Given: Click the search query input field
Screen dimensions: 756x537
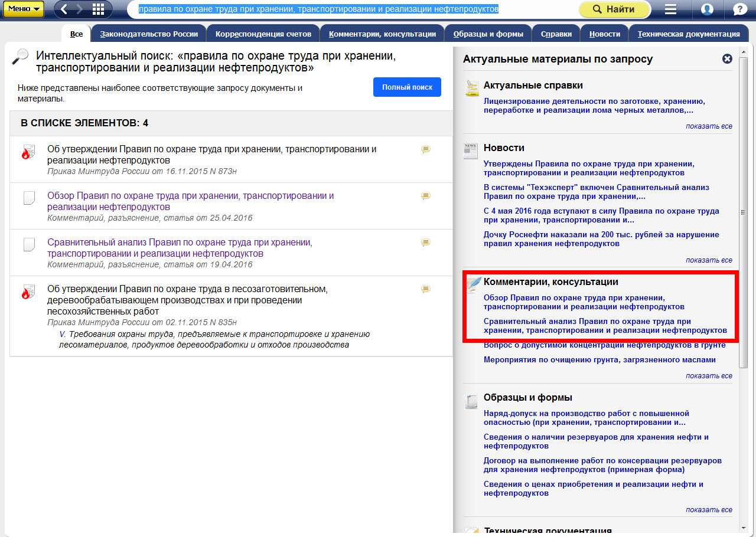Looking at the screenshot, I should [354, 9].
